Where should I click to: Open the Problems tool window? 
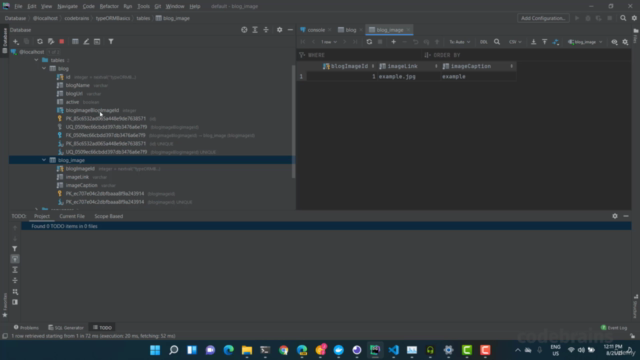26,327
